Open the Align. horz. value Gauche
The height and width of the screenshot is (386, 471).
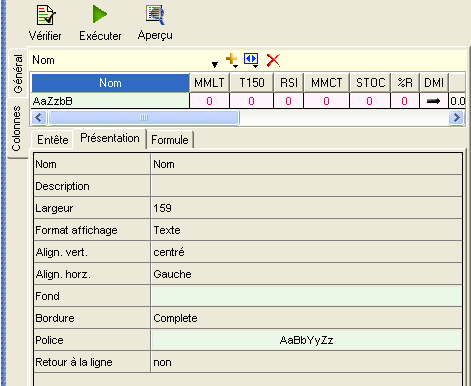pos(306,274)
